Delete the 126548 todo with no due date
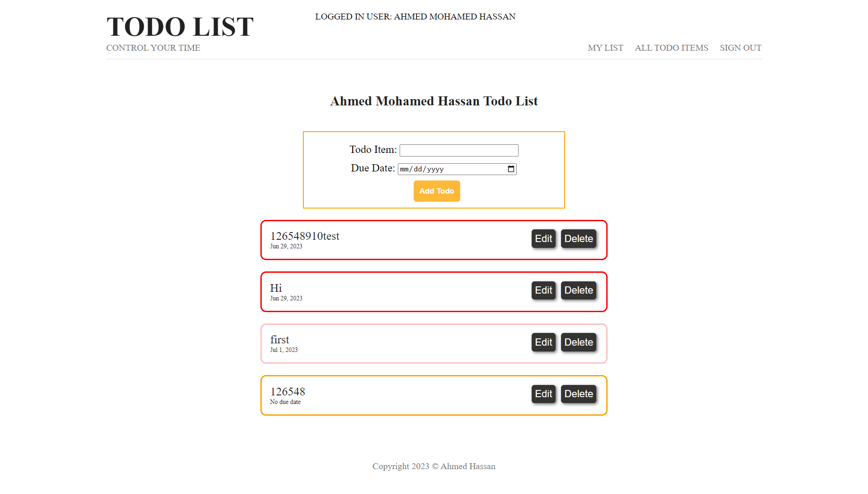 click(x=578, y=394)
